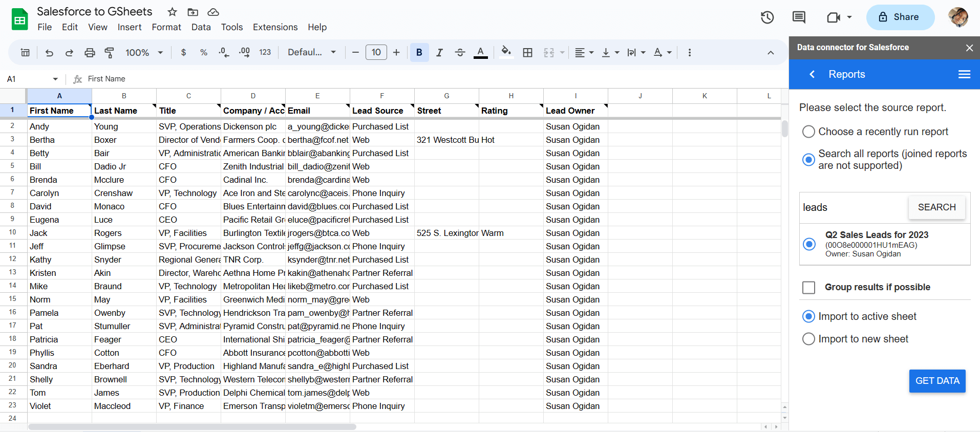This screenshot has height=432, width=980.
Task: Open version history clock icon
Action: coord(767,17)
